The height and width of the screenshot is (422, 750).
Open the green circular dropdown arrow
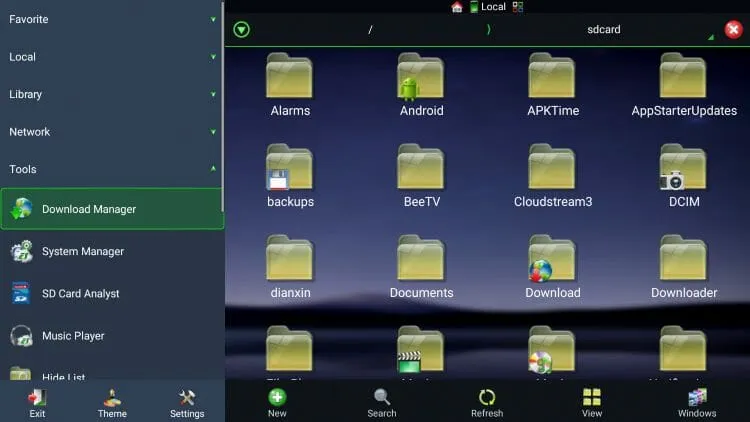[x=242, y=30]
